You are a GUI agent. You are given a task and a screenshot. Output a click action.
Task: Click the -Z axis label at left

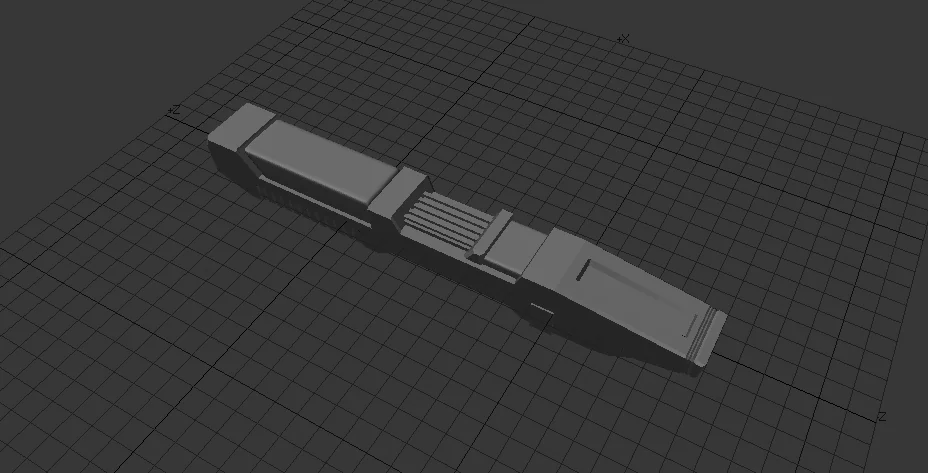click(x=174, y=110)
